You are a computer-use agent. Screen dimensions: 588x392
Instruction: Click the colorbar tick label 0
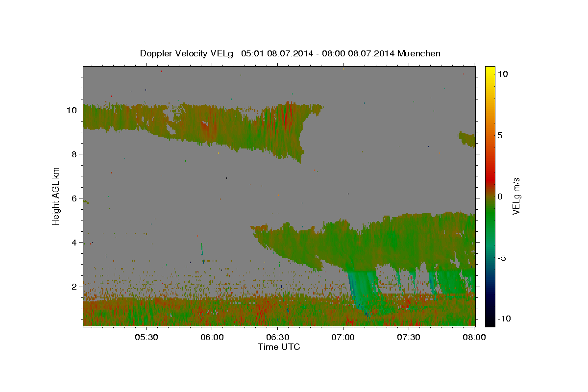click(500, 196)
